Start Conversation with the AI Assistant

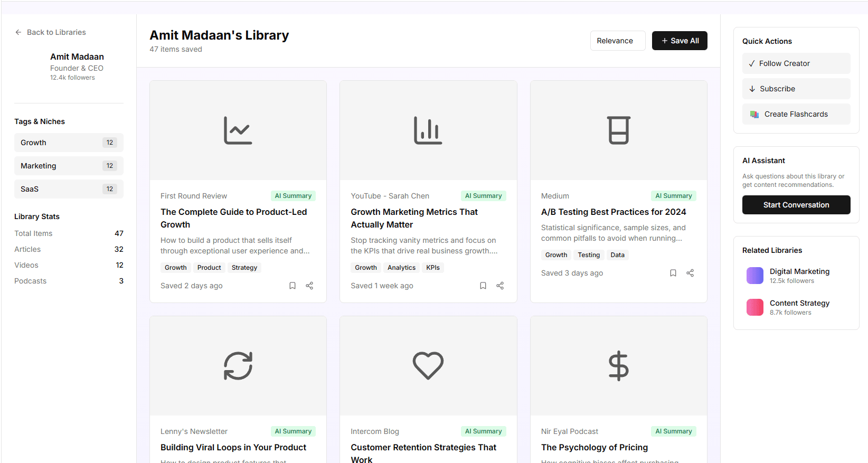tap(796, 205)
